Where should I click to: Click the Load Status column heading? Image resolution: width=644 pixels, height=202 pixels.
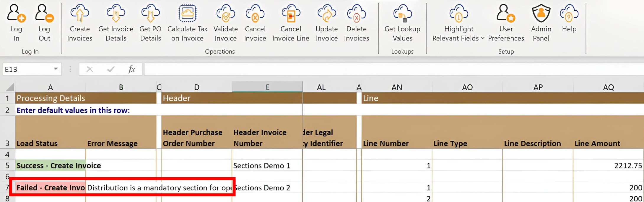51,132
